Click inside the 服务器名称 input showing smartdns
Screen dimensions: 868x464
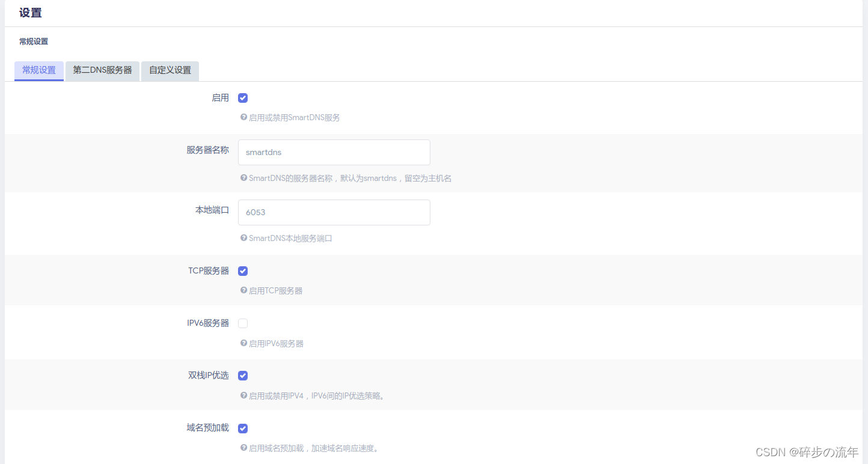334,152
